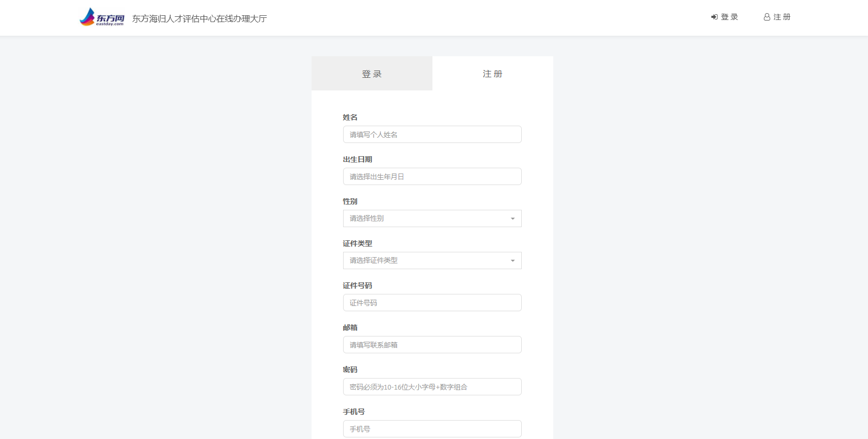This screenshot has height=439, width=868.
Task: Open the 注册 link in the top navigation
Action: (782, 17)
